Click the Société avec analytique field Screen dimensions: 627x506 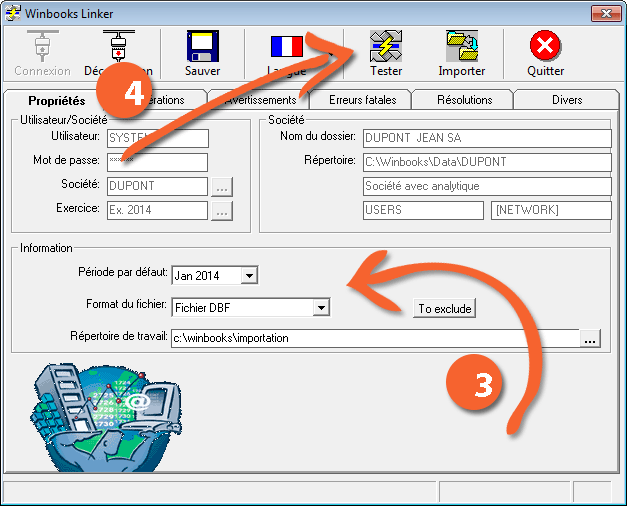click(487, 186)
